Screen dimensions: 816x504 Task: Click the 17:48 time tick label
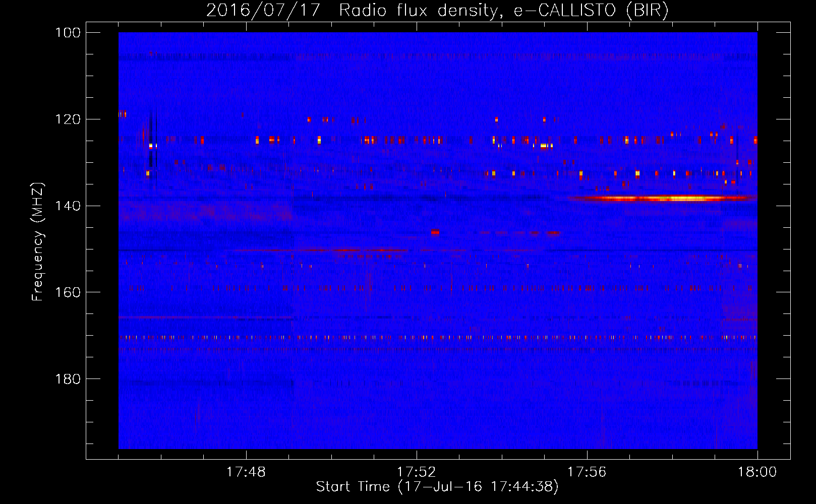click(246, 472)
